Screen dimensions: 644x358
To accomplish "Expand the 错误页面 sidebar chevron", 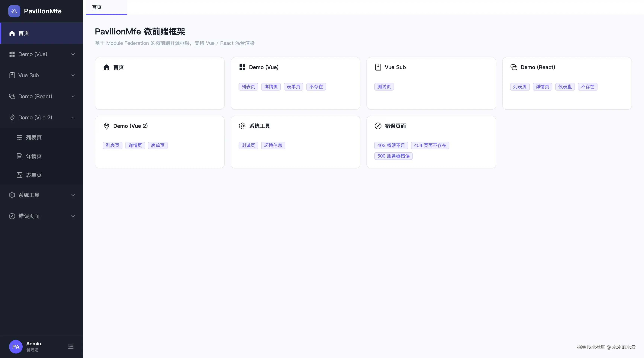I will tap(73, 216).
